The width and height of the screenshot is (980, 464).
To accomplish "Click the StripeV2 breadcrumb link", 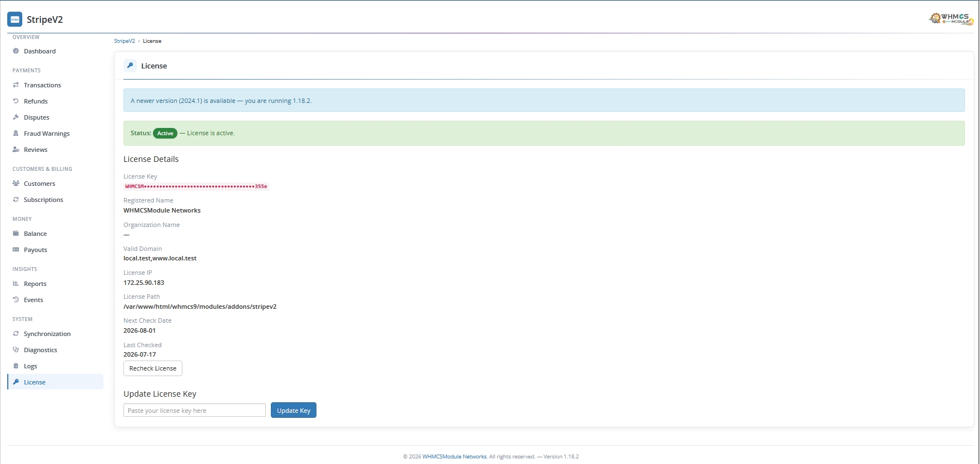I will pyautogui.click(x=125, y=41).
